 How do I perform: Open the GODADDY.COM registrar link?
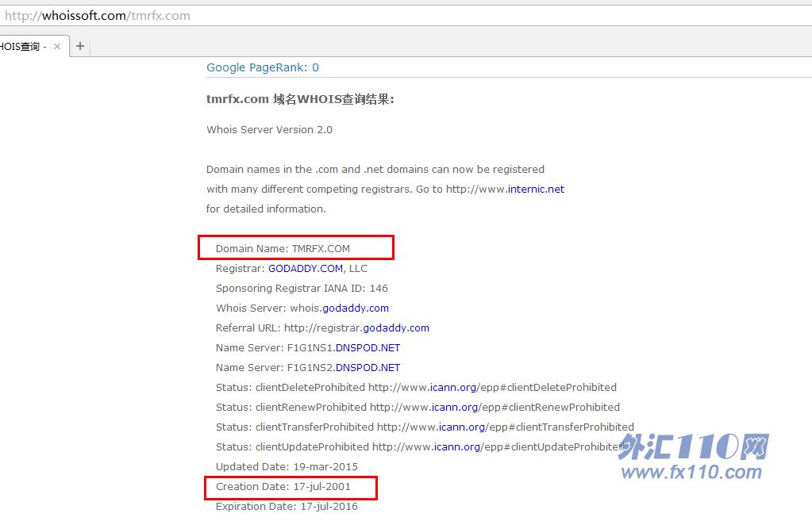pyautogui.click(x=305, y=269)
